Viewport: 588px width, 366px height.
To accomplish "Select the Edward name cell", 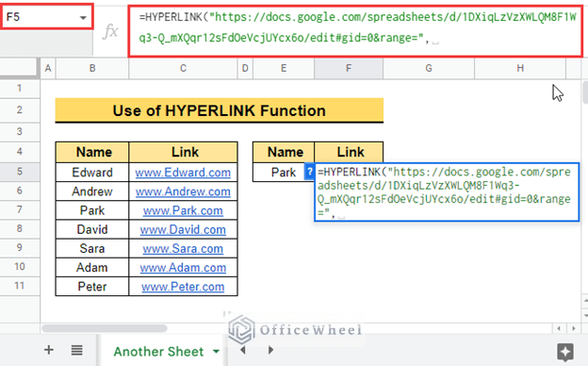I will 92,173.
